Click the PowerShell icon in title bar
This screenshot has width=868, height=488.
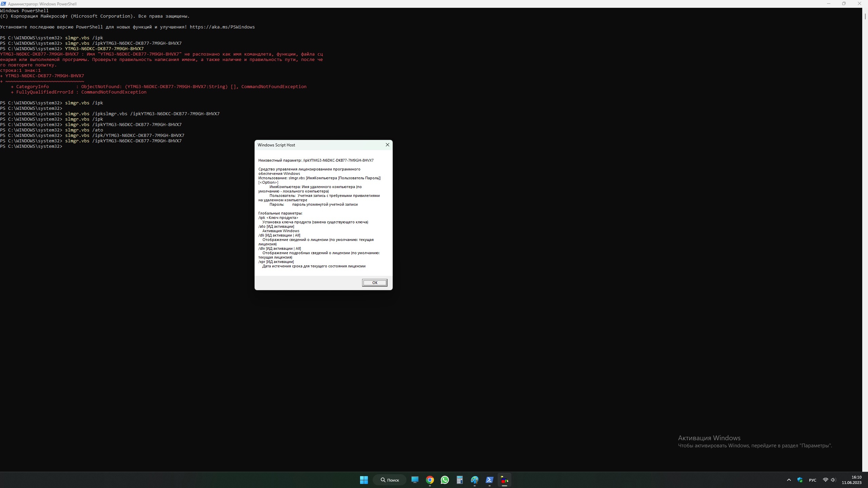(3, 4)
